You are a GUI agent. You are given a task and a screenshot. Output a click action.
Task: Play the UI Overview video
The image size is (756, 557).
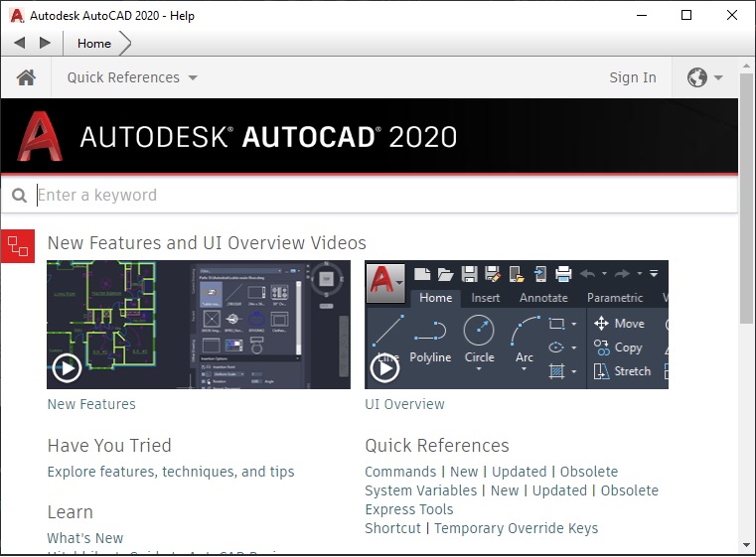(384, 368)
